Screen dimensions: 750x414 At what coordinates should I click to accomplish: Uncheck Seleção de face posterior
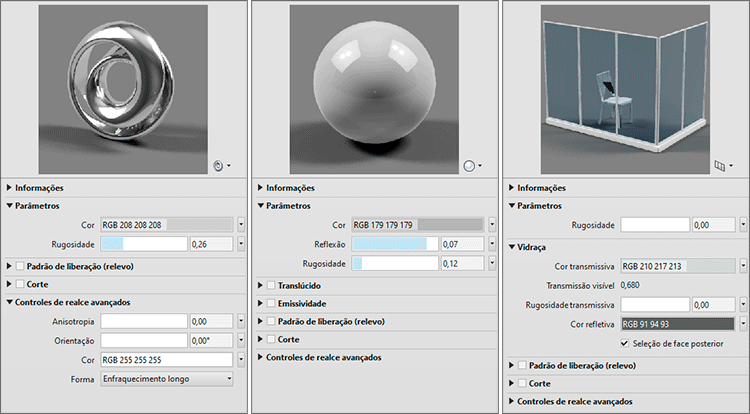626,343
